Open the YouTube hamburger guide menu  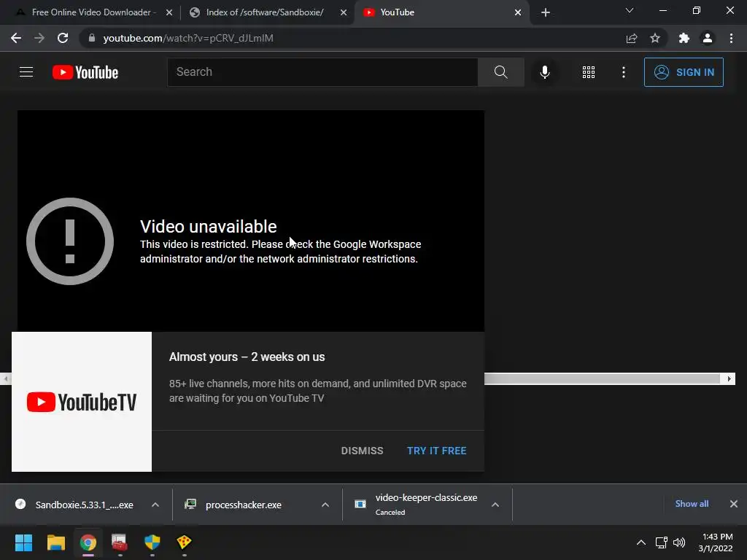click(x=26, y=72)
